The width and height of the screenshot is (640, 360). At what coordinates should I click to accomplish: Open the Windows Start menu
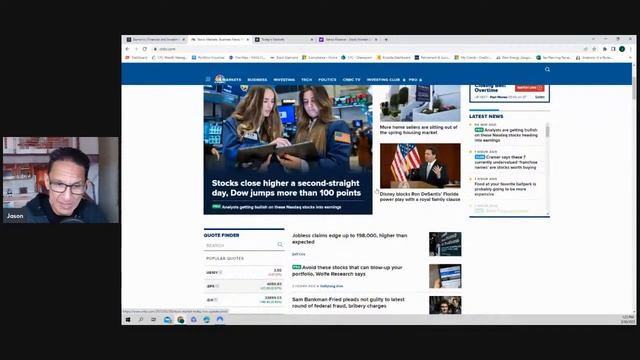[x=128, y=320]
